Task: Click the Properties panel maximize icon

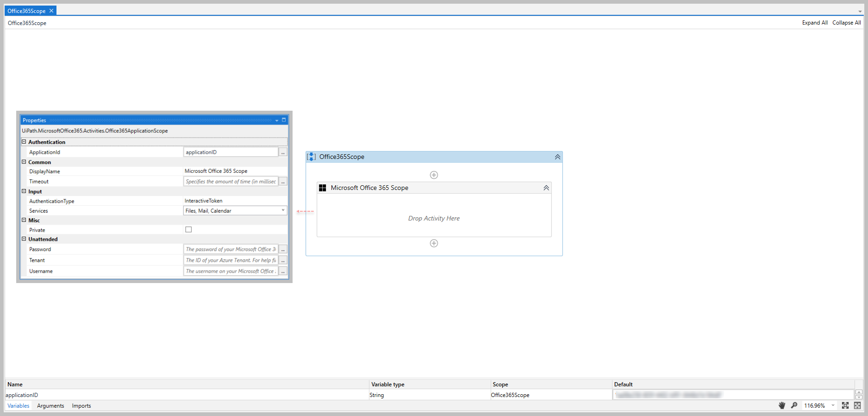Action: 284,120
